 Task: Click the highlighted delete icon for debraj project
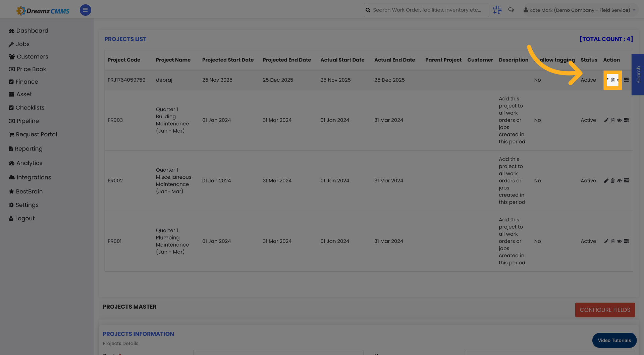(613, 80)
